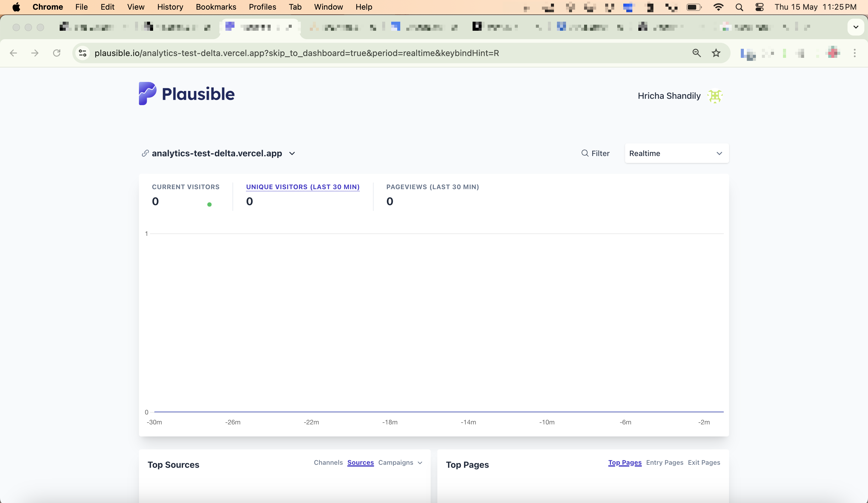868x503 pixels.
Task: Navigate forward using the forward arrow
Action: pos(35,53)
